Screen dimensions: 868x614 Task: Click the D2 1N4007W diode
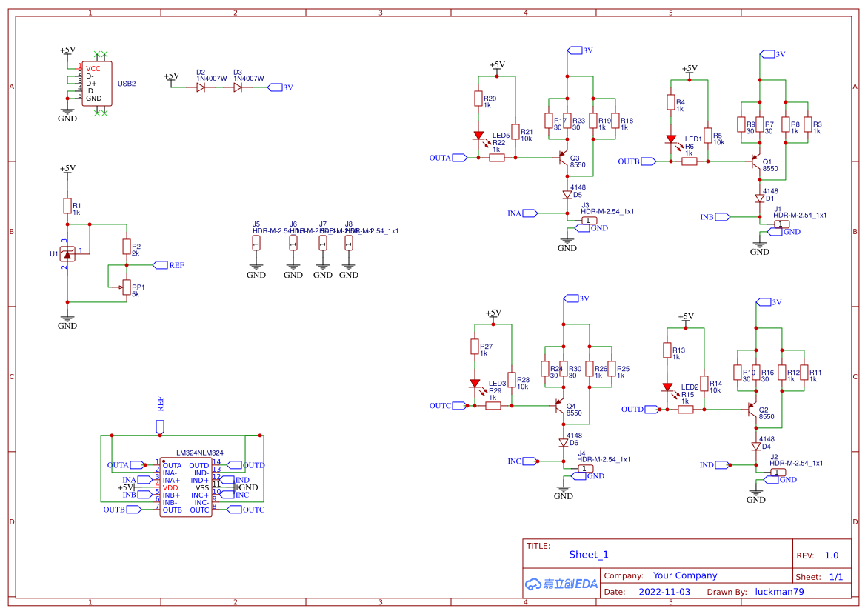coord(201,87)
